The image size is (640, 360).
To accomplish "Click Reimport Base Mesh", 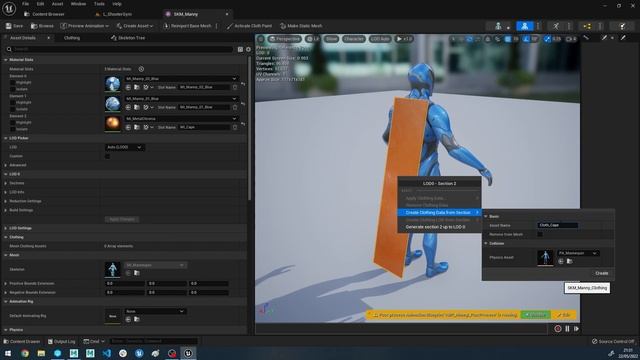I will click(187, 26).
